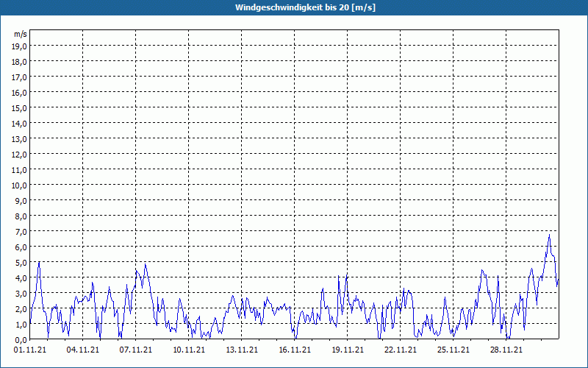
Task: Click the 16.11.21 date label
Action: (x=295, y=350)
